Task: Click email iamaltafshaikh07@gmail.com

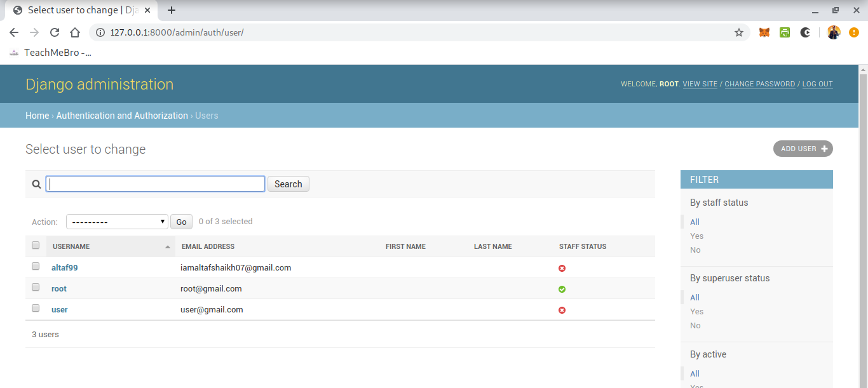Action: click(x=236, y=268)
